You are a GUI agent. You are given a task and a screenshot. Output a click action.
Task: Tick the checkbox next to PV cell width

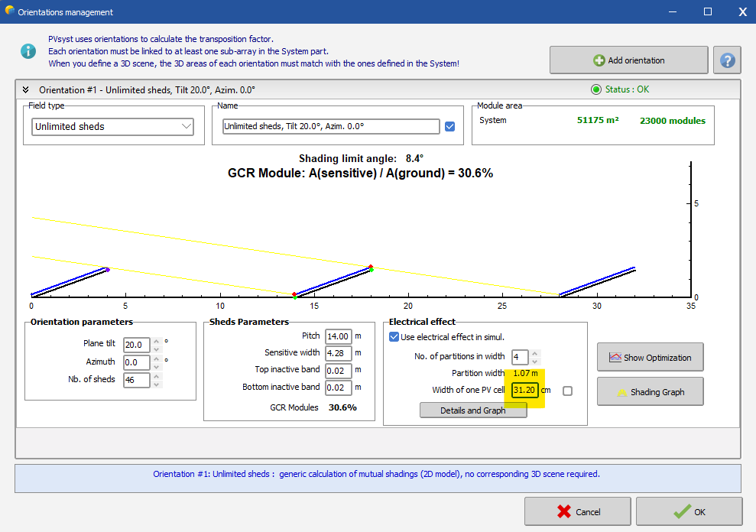coord(567,391)
